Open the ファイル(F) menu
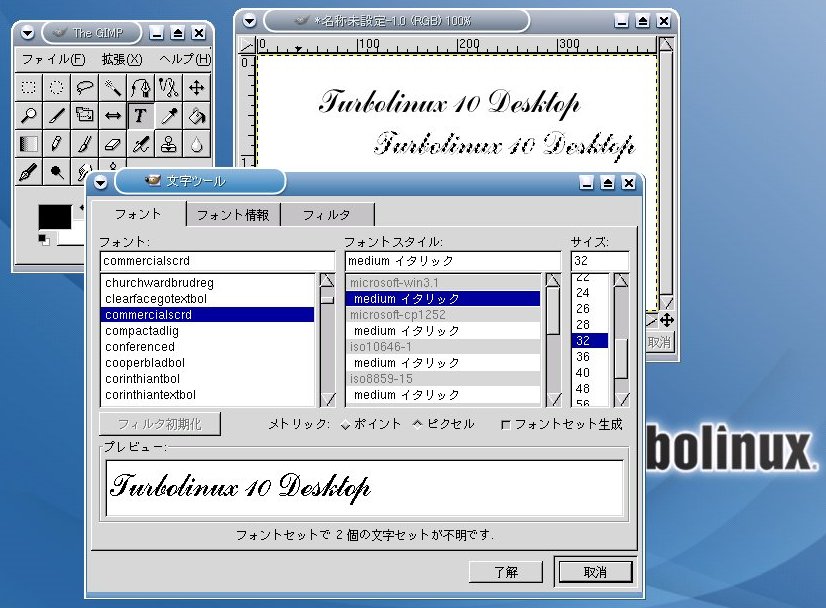826x608 pixels. click(53, 59)
